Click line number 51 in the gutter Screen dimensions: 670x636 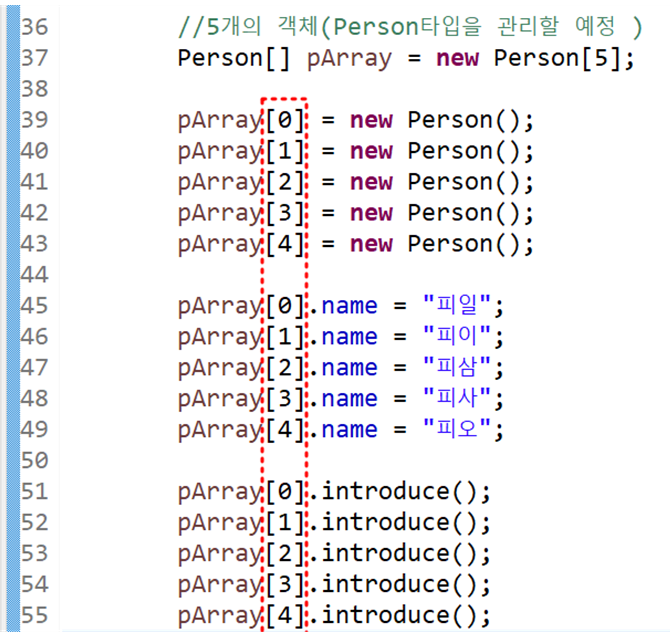tap(35, 492)
